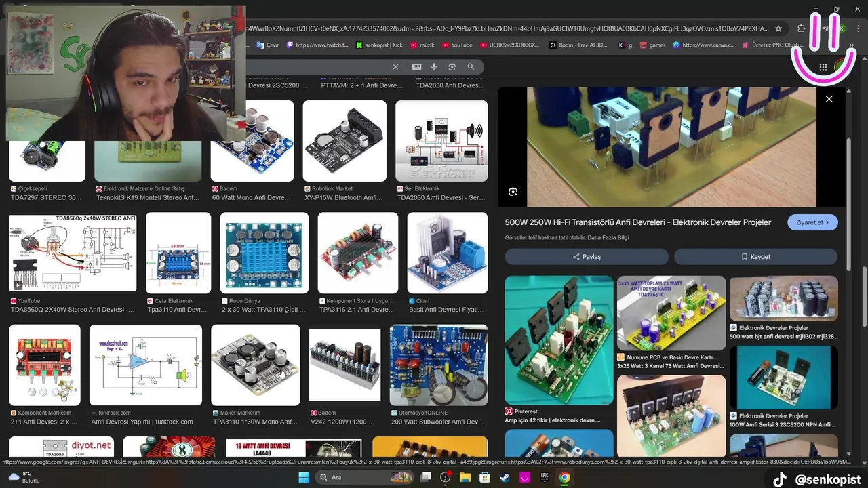Screen dimensions: 868x488
Task: Open Epic Games Launcher from the taskbar
Action: tap(545, 477)
